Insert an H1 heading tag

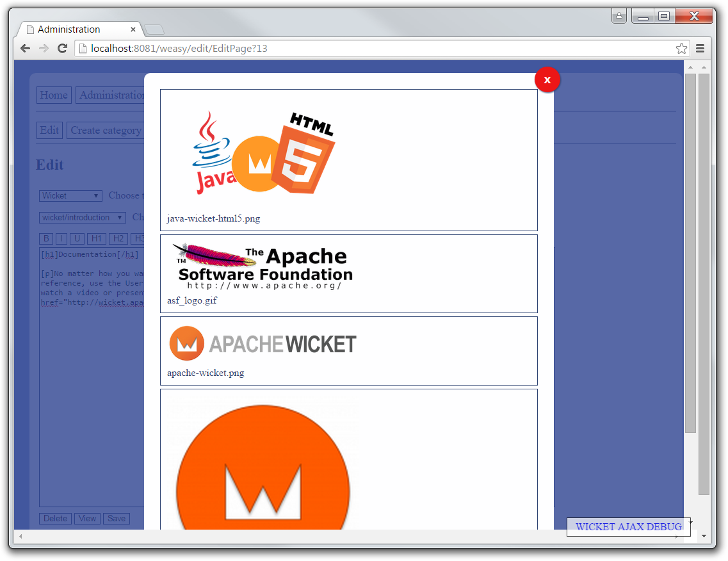click(96, 238)
